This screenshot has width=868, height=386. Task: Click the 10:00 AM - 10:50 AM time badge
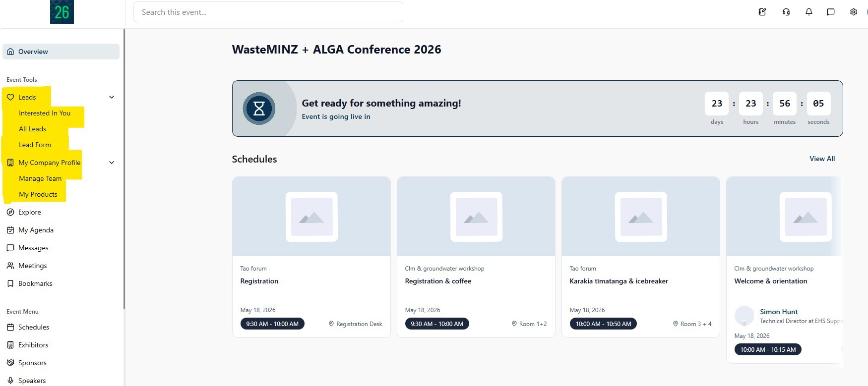click(x=603, y=324)
